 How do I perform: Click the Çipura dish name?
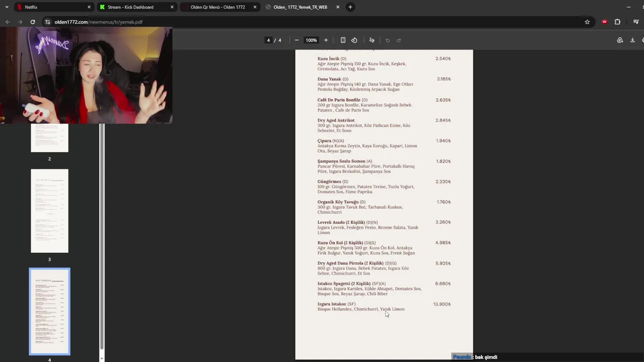click(325, 141)
